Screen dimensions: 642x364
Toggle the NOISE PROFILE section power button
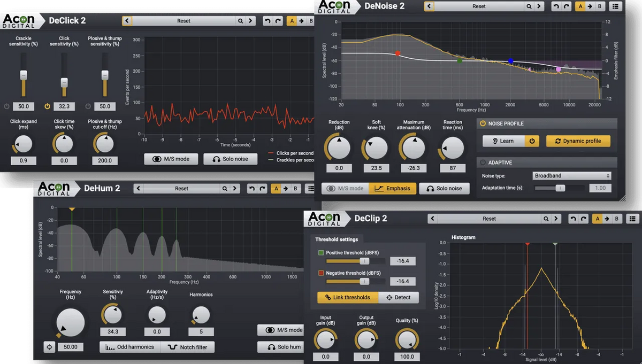483,123
